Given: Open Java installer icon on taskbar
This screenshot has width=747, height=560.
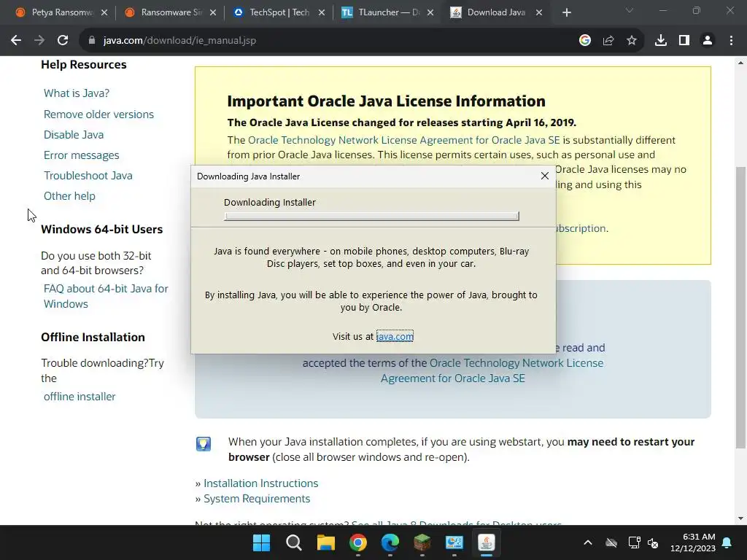Looking at the screenshot, I should [x=487, y=542].
